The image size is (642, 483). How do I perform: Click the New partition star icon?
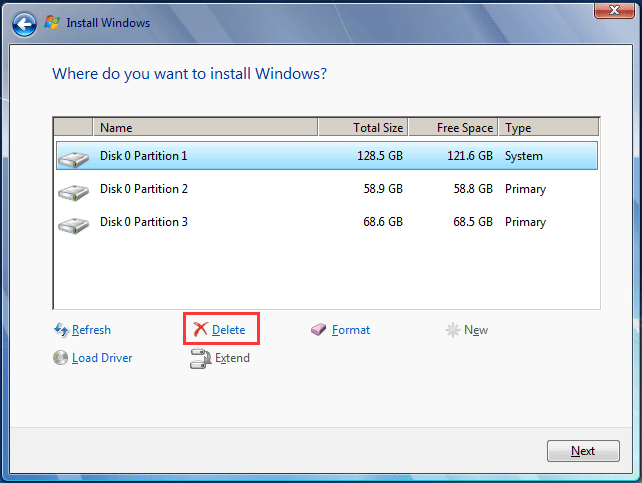point(452,330)
